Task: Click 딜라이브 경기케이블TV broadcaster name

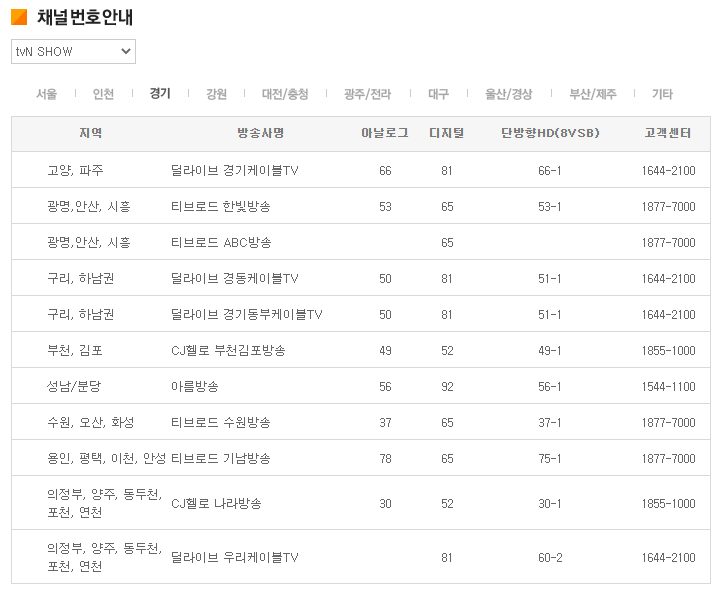Action: point(235,171)
